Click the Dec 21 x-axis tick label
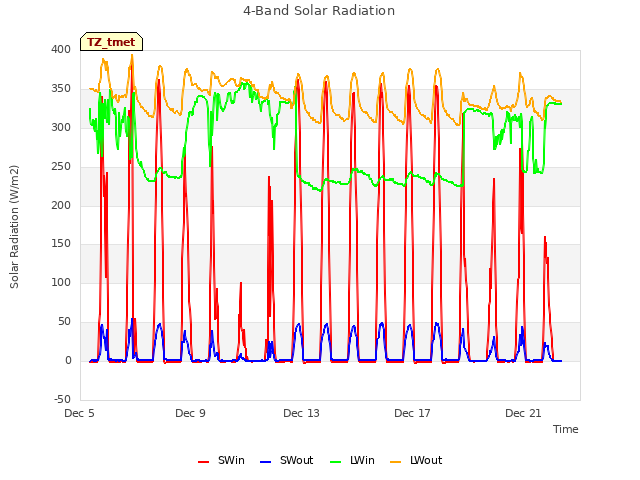 pos(523,413)
